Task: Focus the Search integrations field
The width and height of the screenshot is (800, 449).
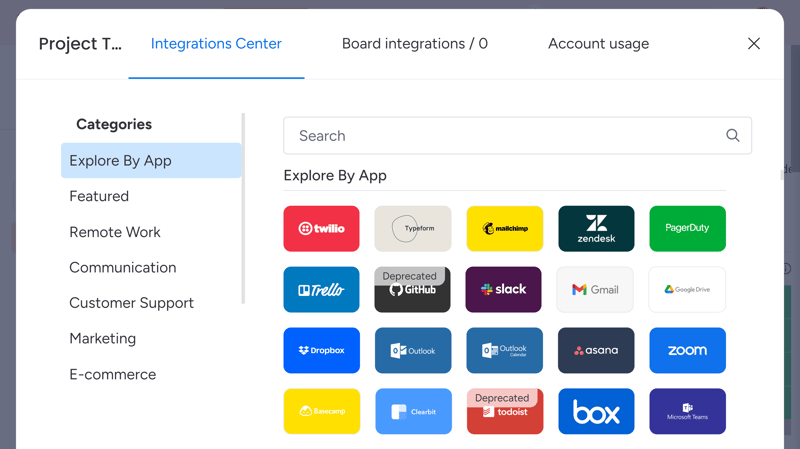Action: [x=517, y=136]
